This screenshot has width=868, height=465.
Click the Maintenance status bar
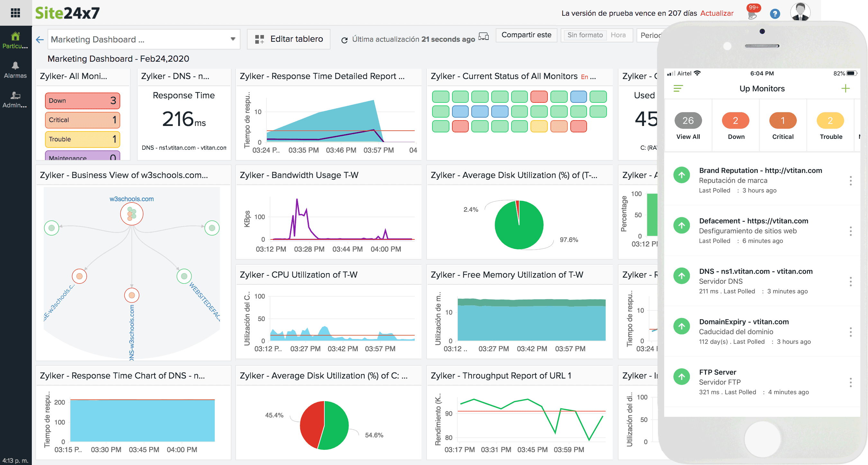point(82,156)
